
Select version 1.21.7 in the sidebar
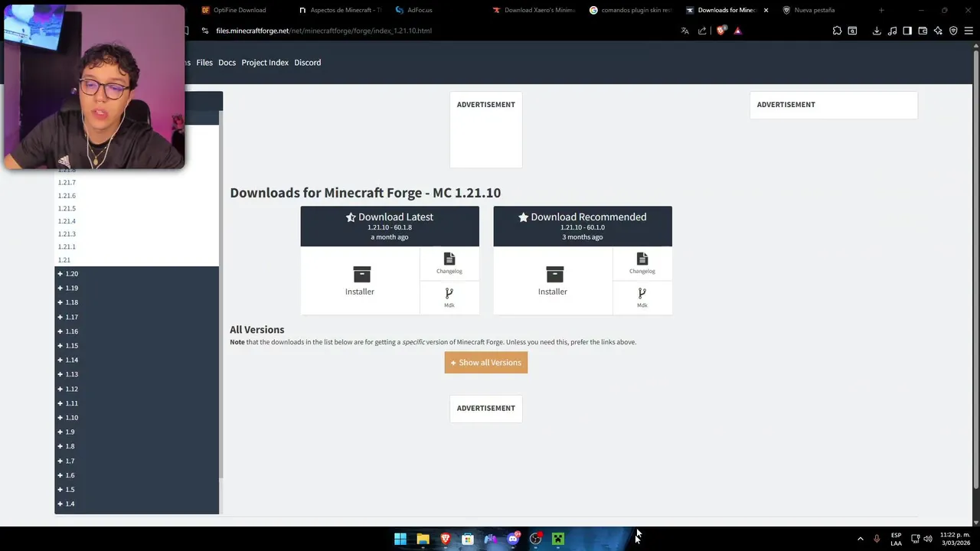[x=67, y=183]
